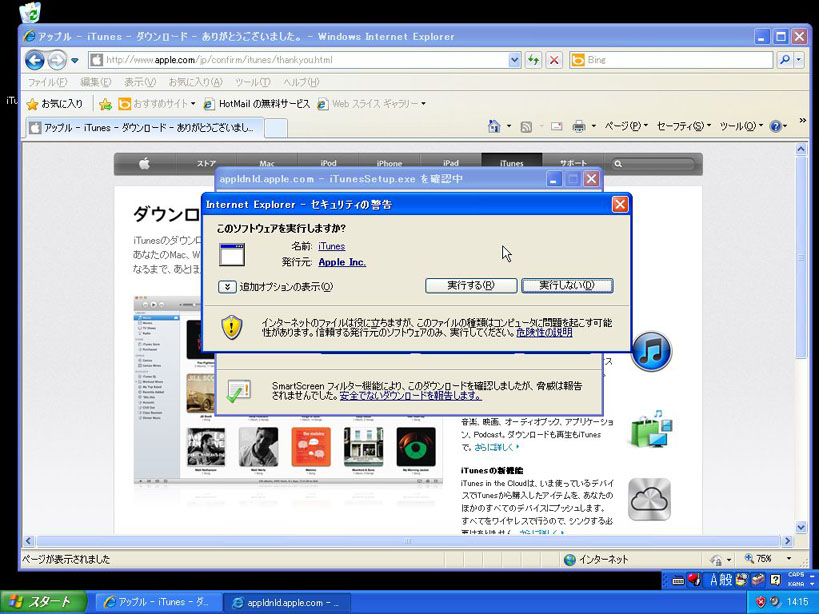Click the IE back navigation arrow
Viewport: 819px width, 614px height.
tap(35, 60)
